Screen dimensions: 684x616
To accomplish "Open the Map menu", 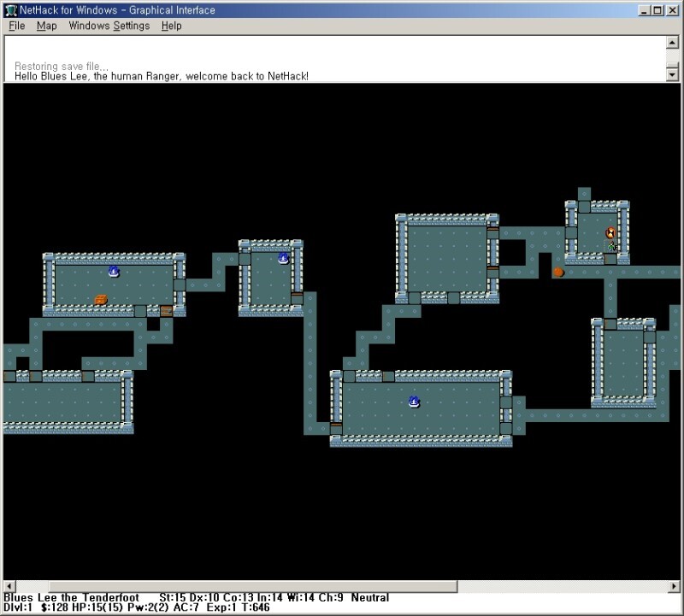I will 47,26.
